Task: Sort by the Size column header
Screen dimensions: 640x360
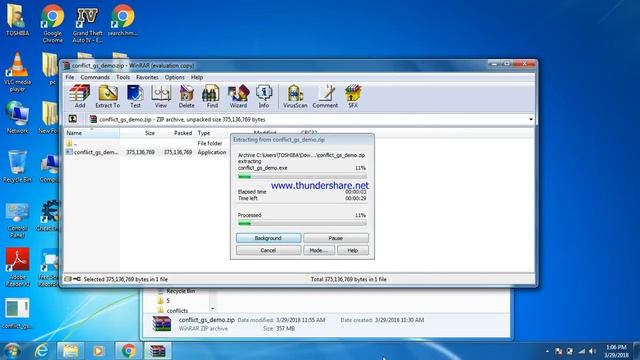Action: (x=138, y=133)
